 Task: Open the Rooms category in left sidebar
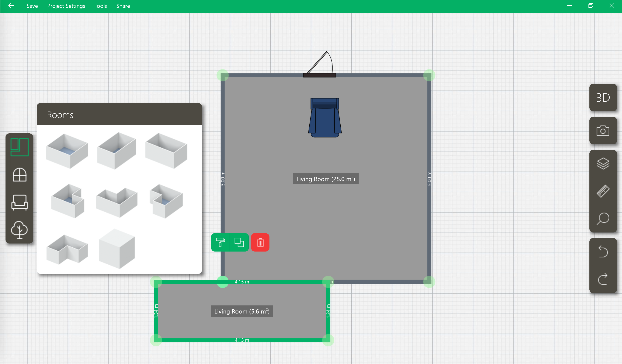coord(20,147)
